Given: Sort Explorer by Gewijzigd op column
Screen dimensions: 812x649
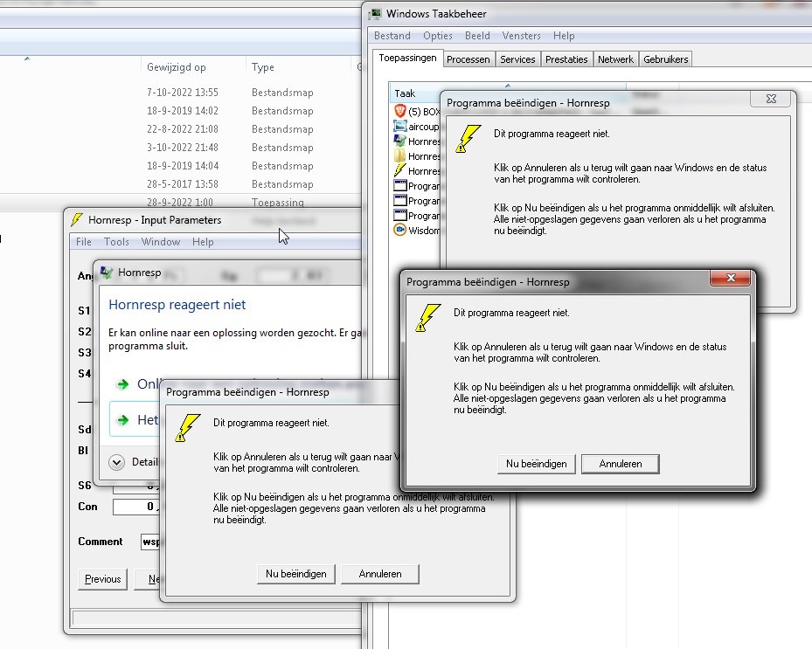Looking at the screenshot, I should coord(192,67).
